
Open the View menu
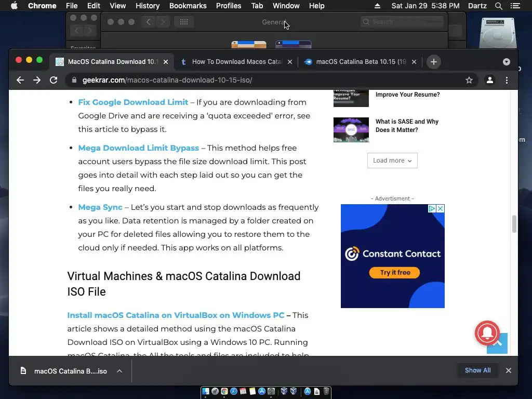(118, 6)
